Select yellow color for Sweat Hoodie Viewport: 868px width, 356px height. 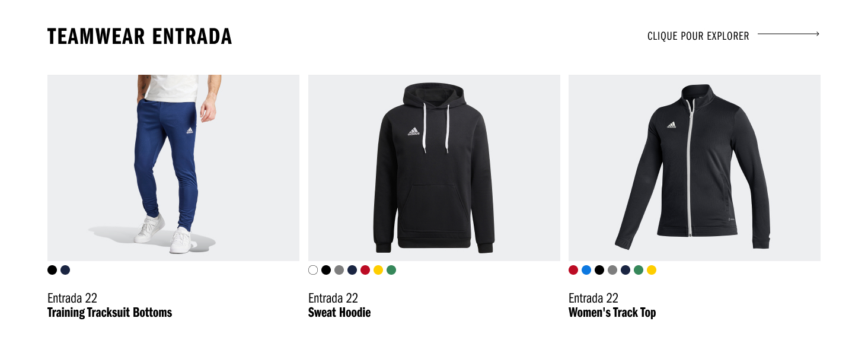click(x=378, y=270)
